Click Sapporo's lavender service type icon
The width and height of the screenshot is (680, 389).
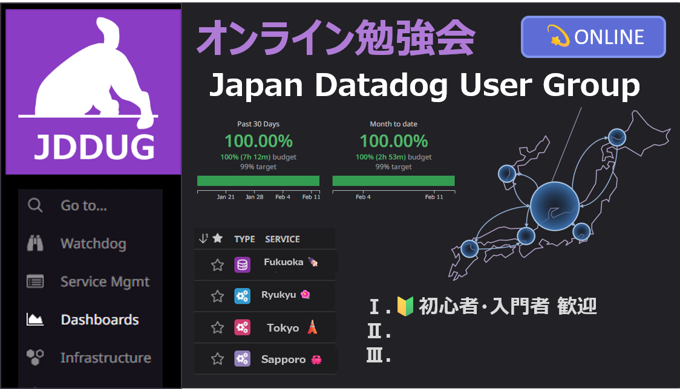(x=242, y=359)
